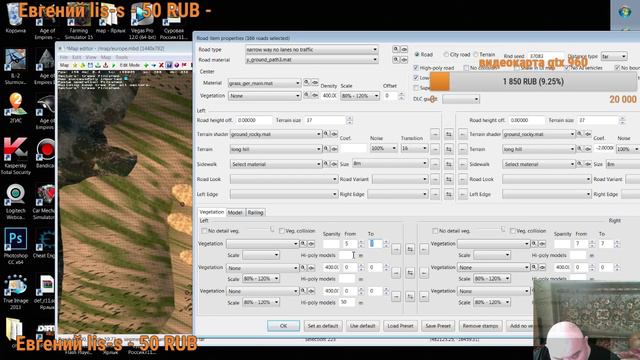Click the Use default button

point(362,326)
